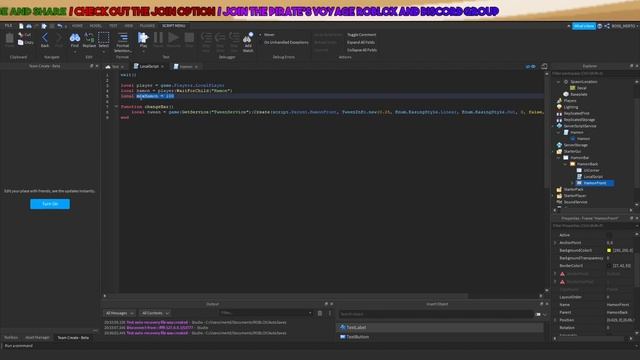640x360 pixels.
Task: Open the Output panel three-dot menu
Action: pos(330,313)
